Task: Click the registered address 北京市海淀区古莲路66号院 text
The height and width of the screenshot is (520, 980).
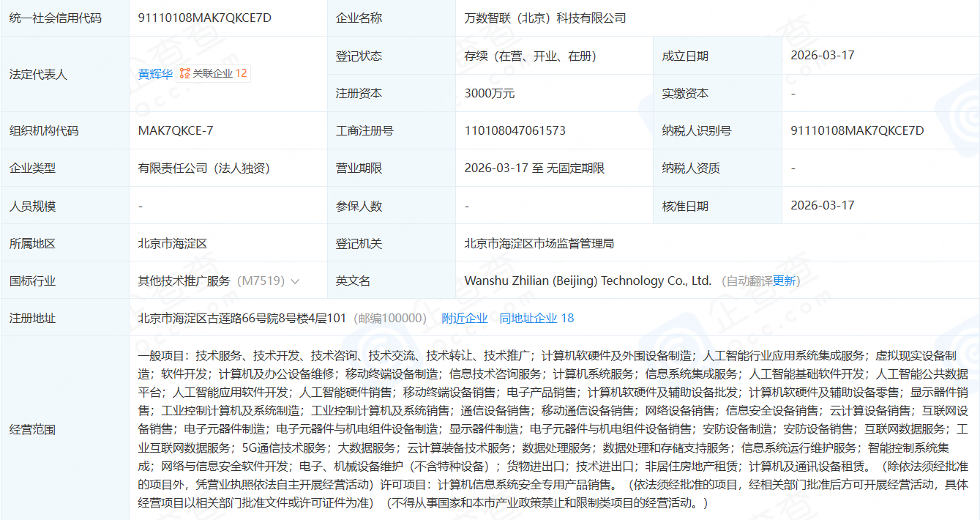Action: coord(242,318)
